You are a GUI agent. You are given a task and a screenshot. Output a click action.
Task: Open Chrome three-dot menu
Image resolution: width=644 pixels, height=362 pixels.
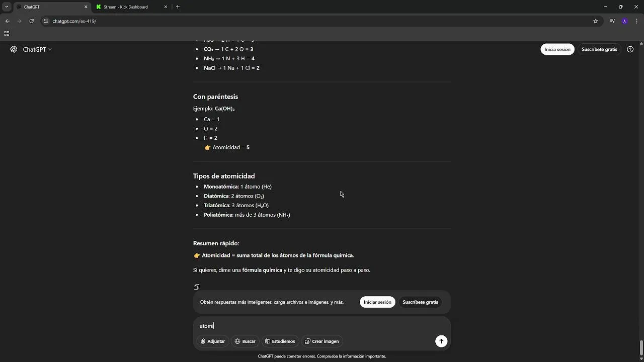[x=636, y=21]
